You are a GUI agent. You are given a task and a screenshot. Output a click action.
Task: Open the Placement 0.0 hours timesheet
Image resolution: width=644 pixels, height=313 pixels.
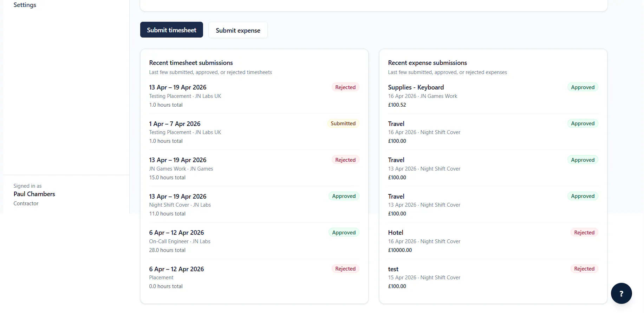pyautogui.click(x=254, y=277)
